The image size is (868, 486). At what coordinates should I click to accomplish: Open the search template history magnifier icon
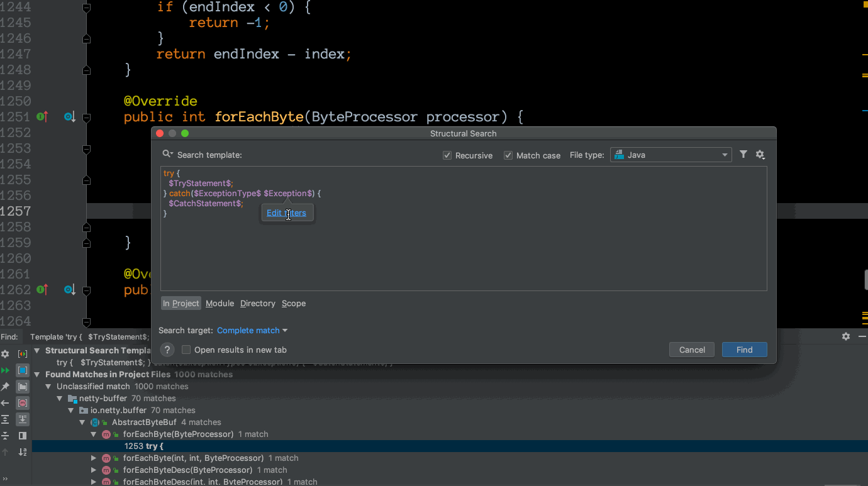click(167, 154)
